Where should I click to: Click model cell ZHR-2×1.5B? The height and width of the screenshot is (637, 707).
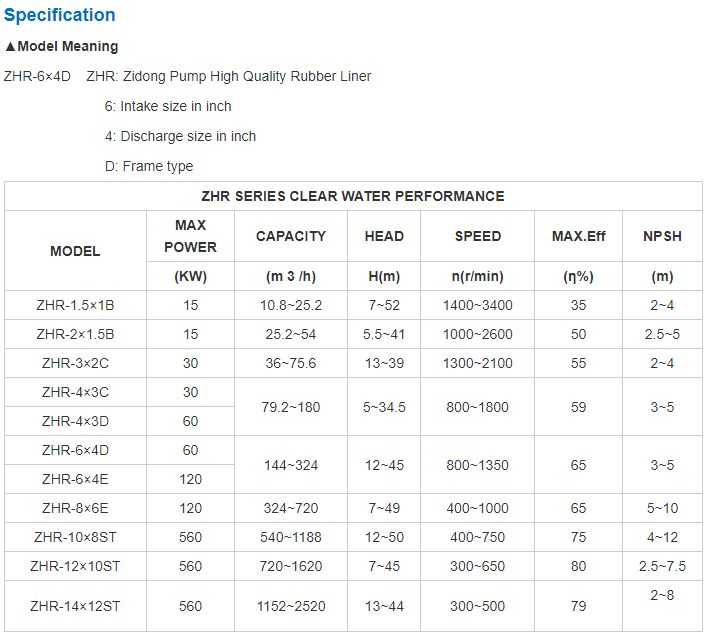75,334
